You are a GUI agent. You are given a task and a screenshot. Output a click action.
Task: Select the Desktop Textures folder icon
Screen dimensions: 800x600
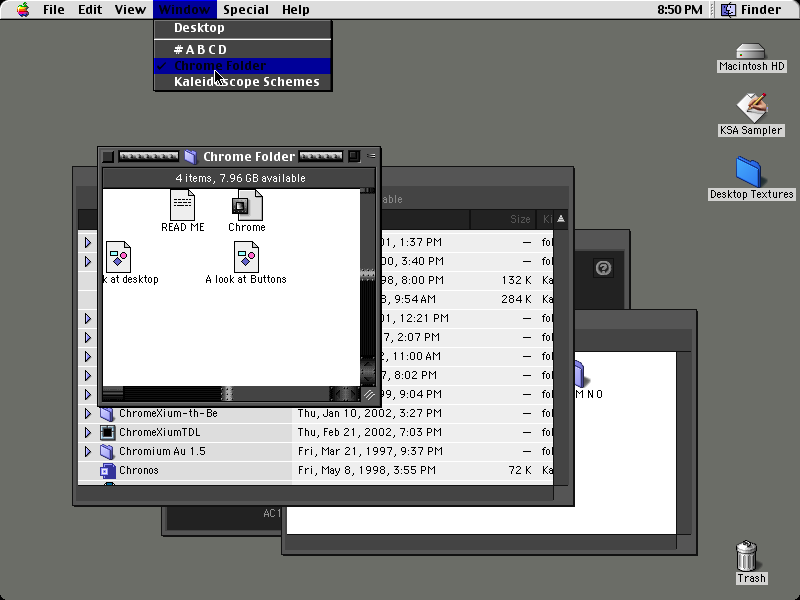(x=748, y=171)
